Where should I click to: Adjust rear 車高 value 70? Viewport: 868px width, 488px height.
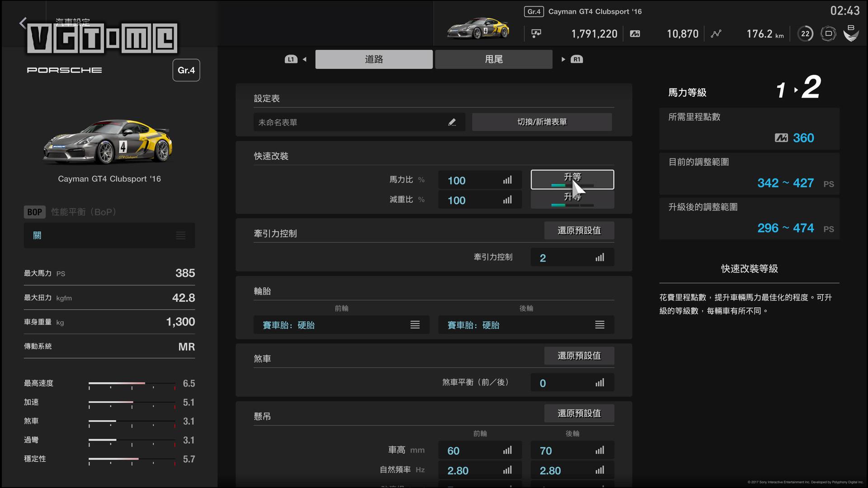[572, 450]
